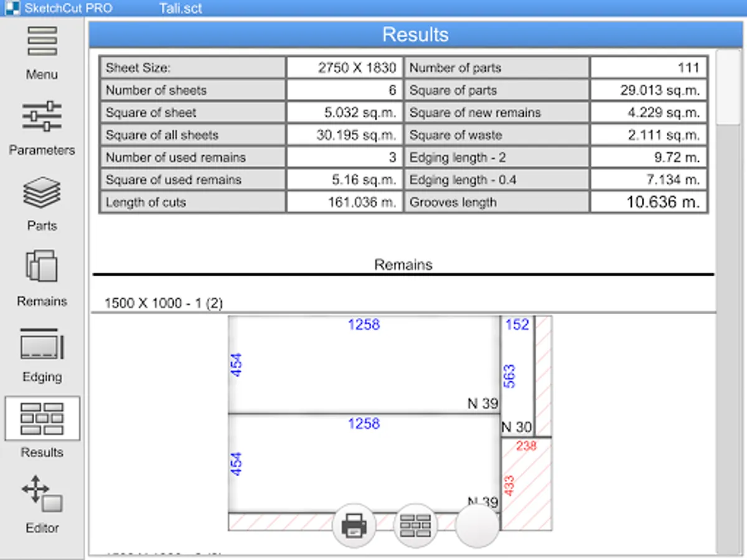Open the Edging panel icon

pos(42,343)
